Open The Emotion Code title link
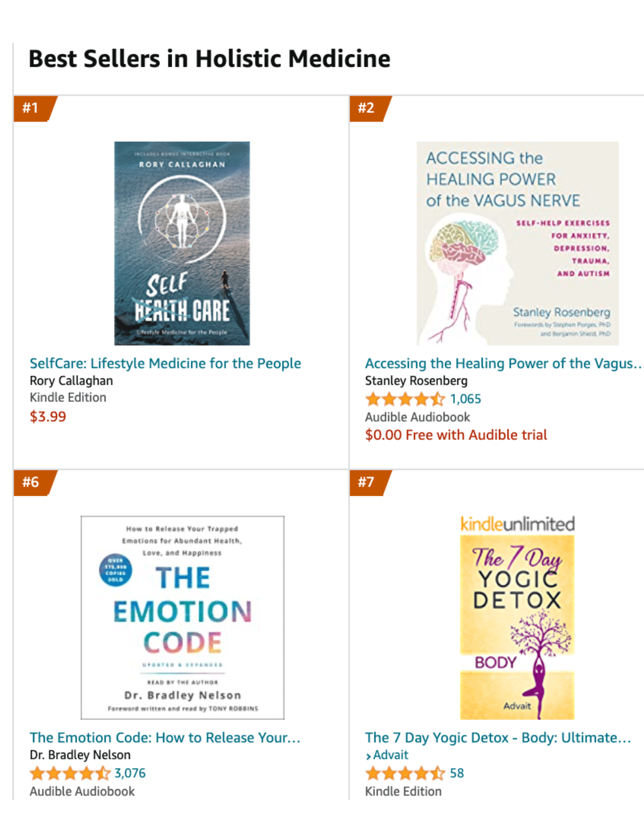644x834 pixels. tap(165, 738)
